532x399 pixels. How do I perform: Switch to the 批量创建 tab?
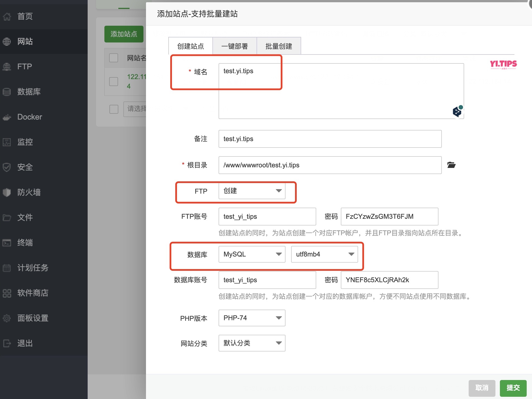279,46
